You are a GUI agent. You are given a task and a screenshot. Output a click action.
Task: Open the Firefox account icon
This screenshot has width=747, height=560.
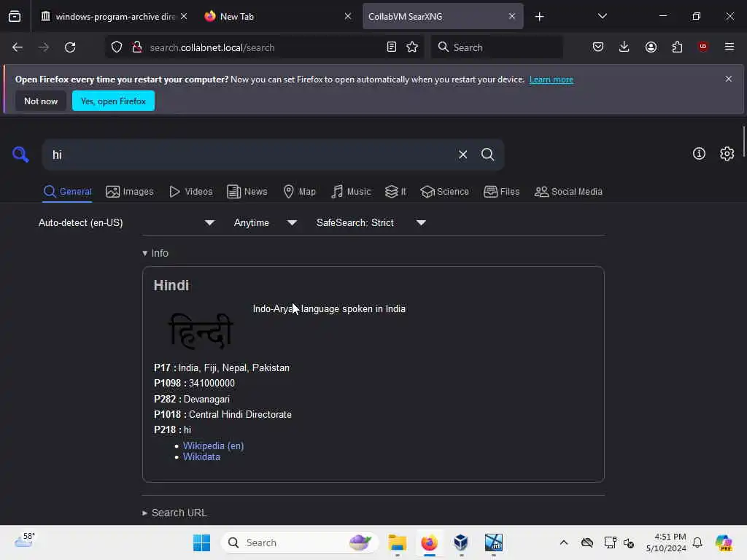651,47
